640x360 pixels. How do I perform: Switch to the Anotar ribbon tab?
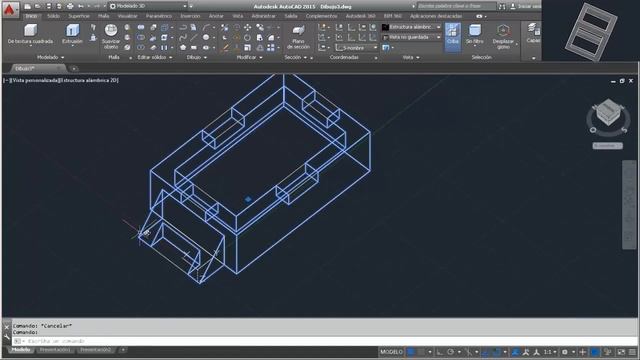[216, 16]
